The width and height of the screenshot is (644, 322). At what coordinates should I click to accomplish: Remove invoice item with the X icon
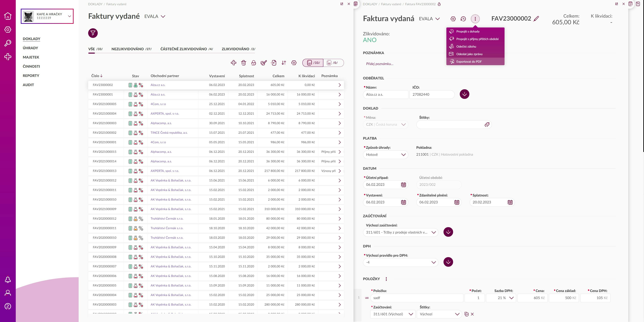tap(472, 314)
